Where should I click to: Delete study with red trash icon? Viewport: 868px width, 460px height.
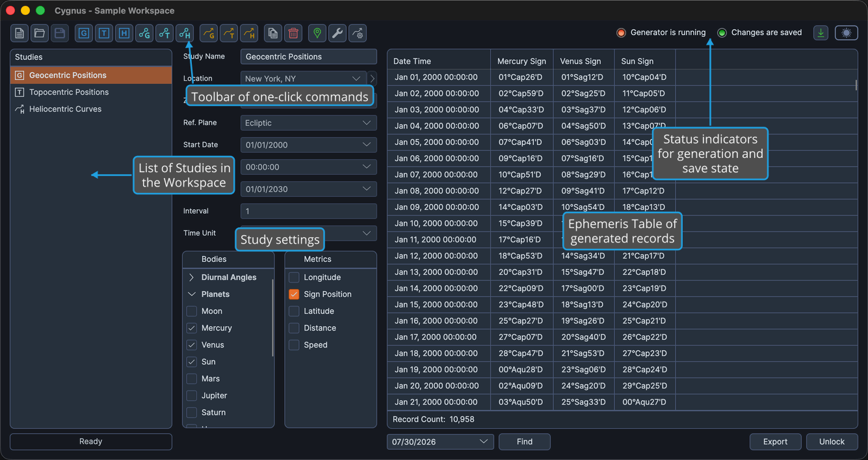coord(293,33)
